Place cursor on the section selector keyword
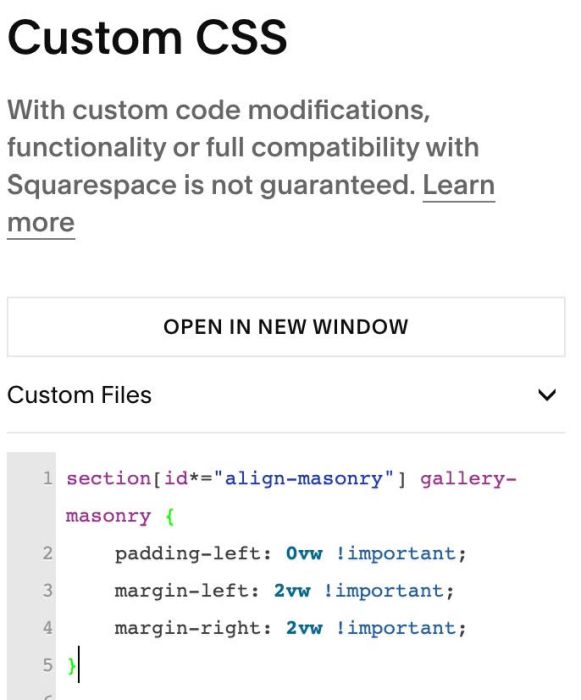 coord(109,479)
